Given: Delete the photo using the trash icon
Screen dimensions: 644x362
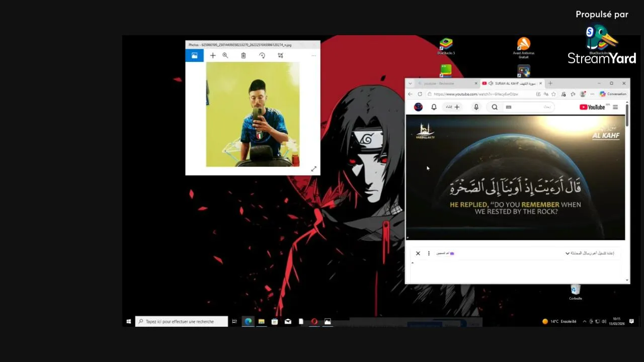Looking at the screenshot, I should [244, 56].
